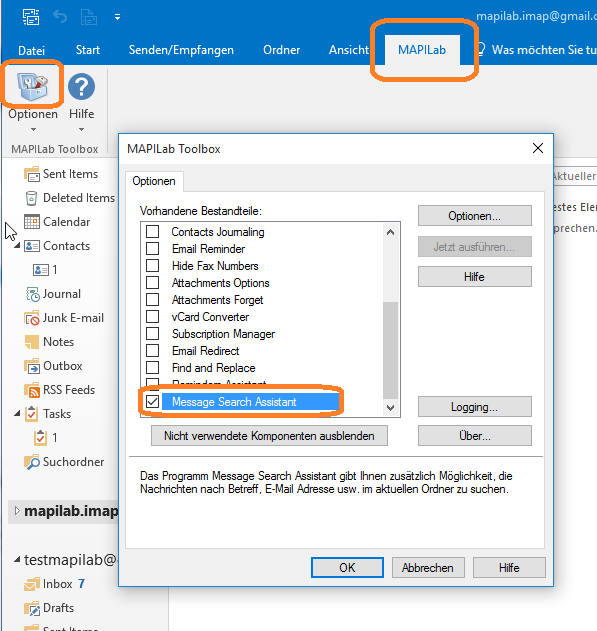Uncheck the Message Search Assistant checkbox
This screenshot has height=631, width=597.
coord(152,402)
